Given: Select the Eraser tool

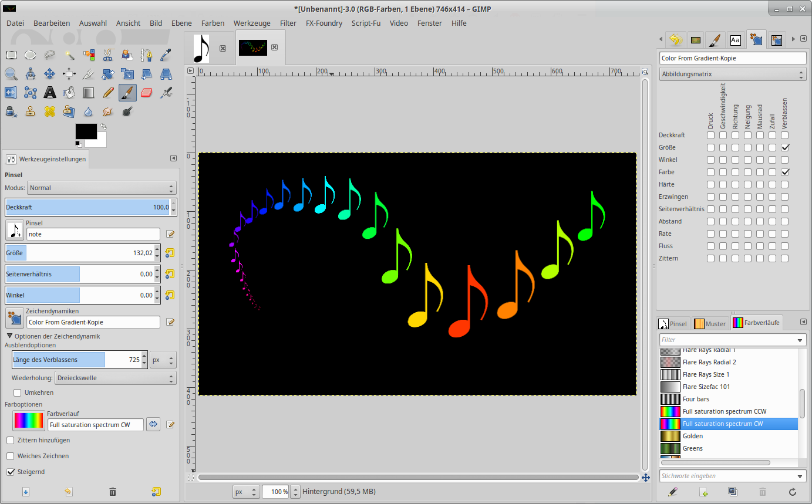Looking at the screenshot, I should click(x=147, y=92).
